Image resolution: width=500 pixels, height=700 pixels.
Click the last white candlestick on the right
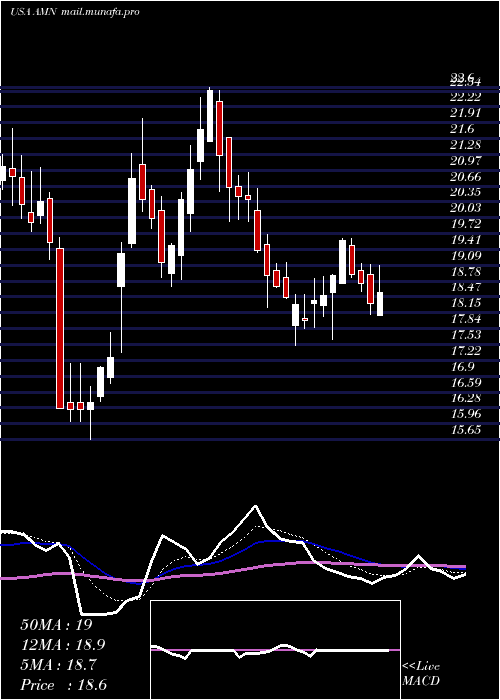click(x=380, y=304)
